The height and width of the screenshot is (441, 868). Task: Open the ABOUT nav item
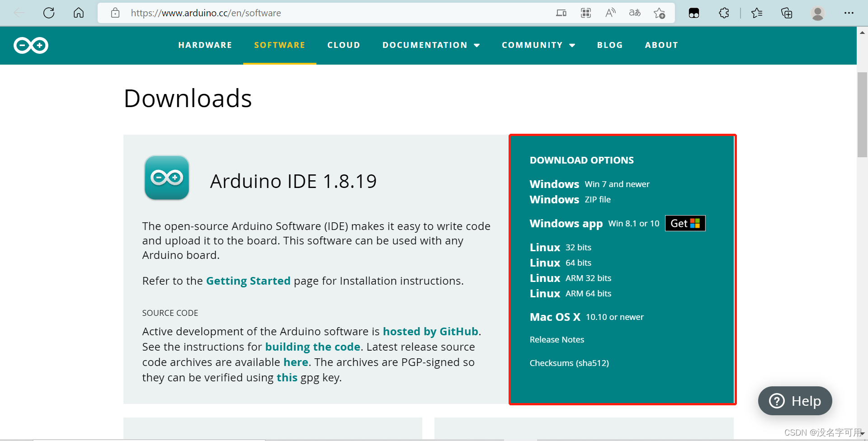[661, 45]
